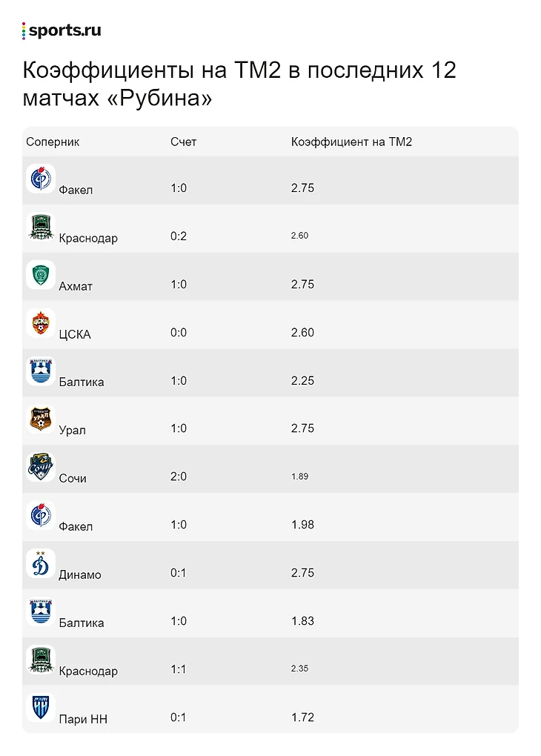
Task: Open the CSKA club logo
Action: pyautogui.click(x=41, y=323)
